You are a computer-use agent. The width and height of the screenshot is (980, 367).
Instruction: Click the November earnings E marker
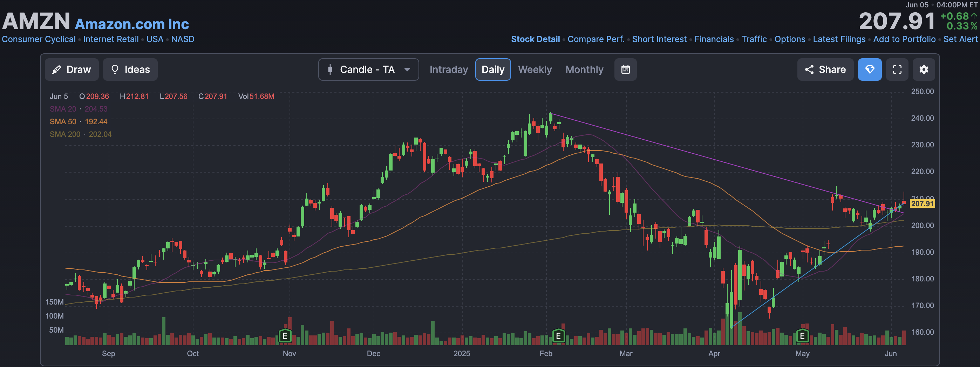(285, 336)
